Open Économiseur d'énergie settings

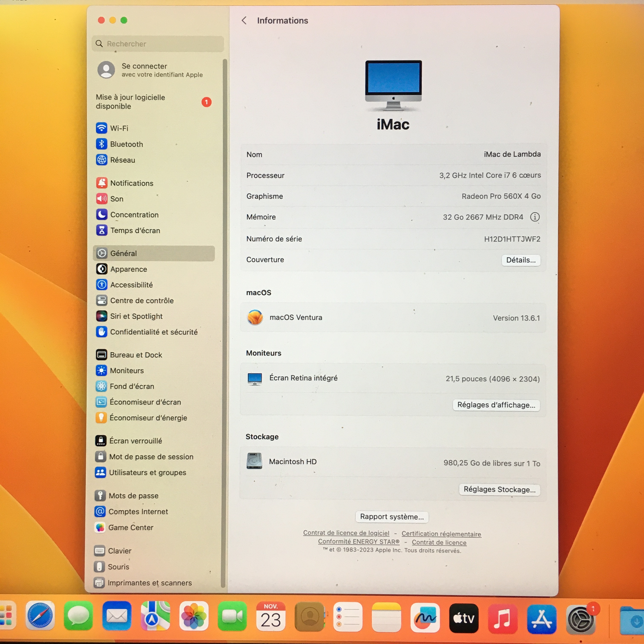click(148, 418)
